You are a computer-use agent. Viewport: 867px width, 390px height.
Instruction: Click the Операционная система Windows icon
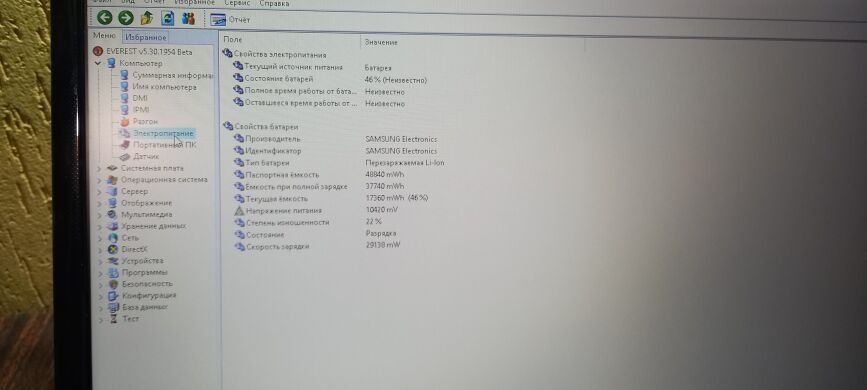[x=112, y=180]
